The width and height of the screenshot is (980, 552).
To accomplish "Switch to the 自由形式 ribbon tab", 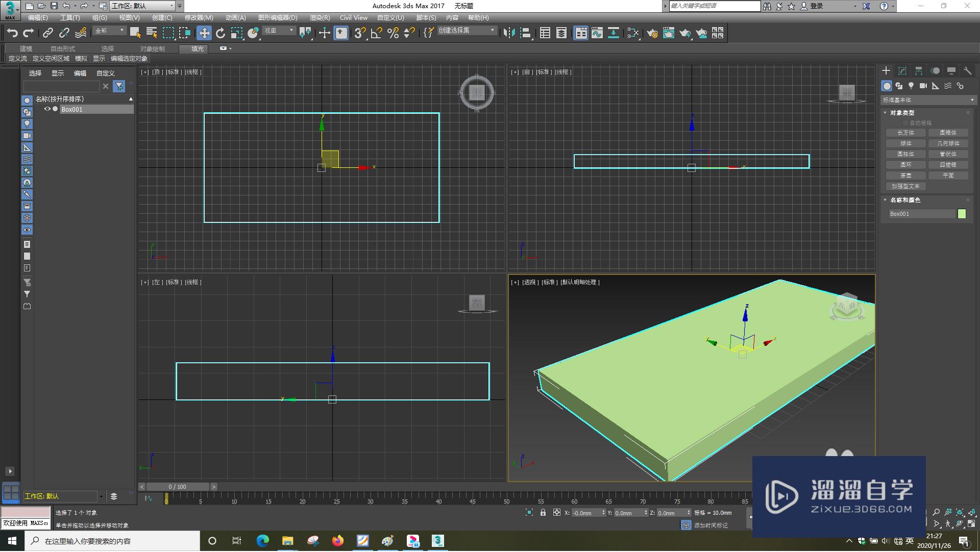I will [x=63, y=49].
